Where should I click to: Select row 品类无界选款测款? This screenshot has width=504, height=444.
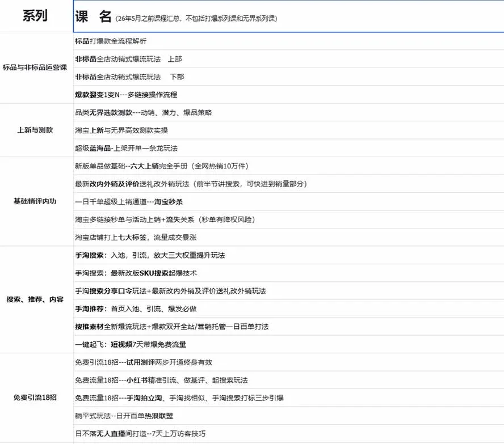coord(289,112)
